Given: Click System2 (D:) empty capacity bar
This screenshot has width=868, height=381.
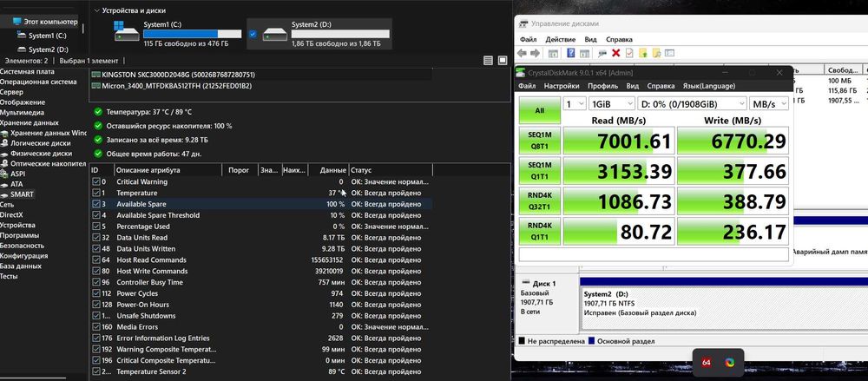Looking at the screenshot, I should coord(340,35).
